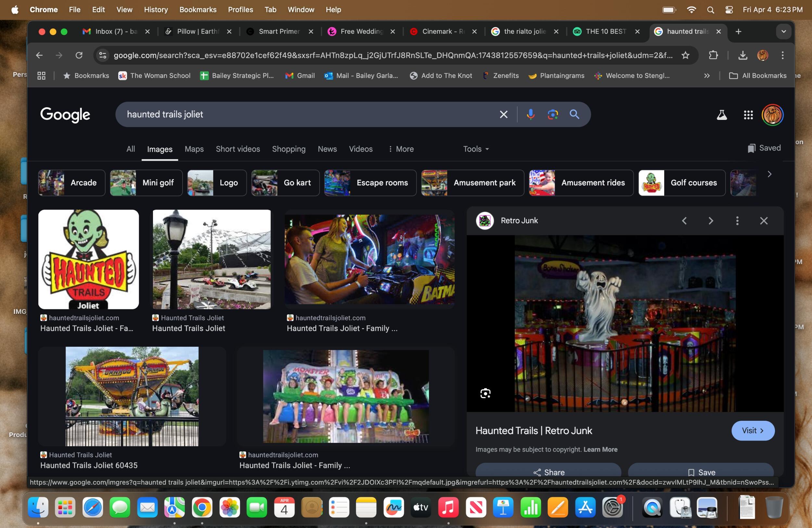Show hidden bookmarks with double chevron

(x=707, y=75)
